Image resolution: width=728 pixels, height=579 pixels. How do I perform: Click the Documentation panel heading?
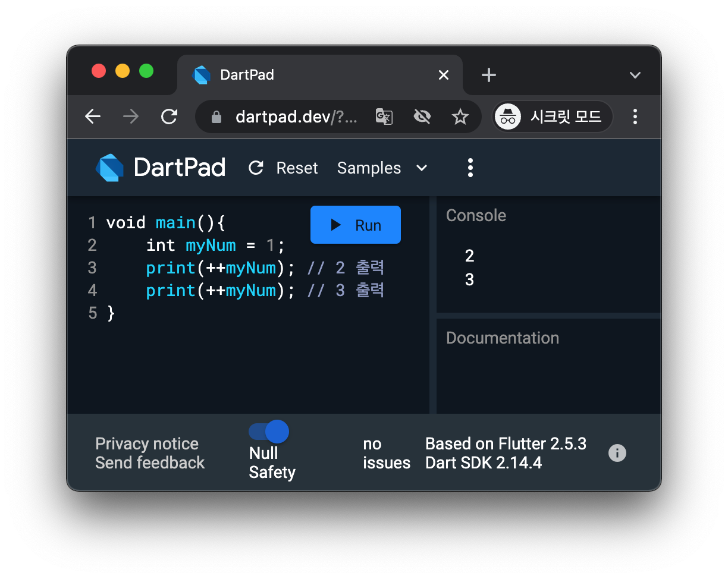(503, 338)
